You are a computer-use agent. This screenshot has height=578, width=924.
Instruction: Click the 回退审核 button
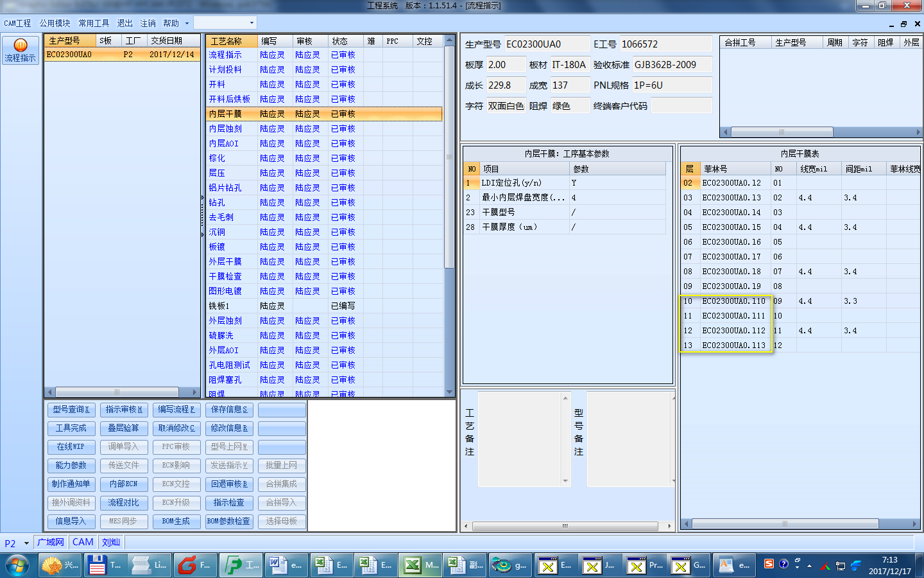click(229, 484)
